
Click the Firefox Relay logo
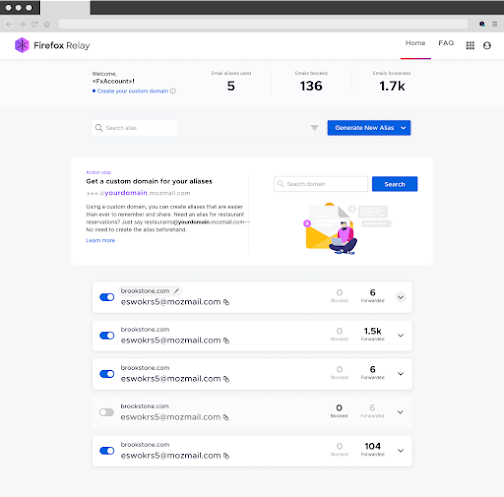tap(52, 45)
